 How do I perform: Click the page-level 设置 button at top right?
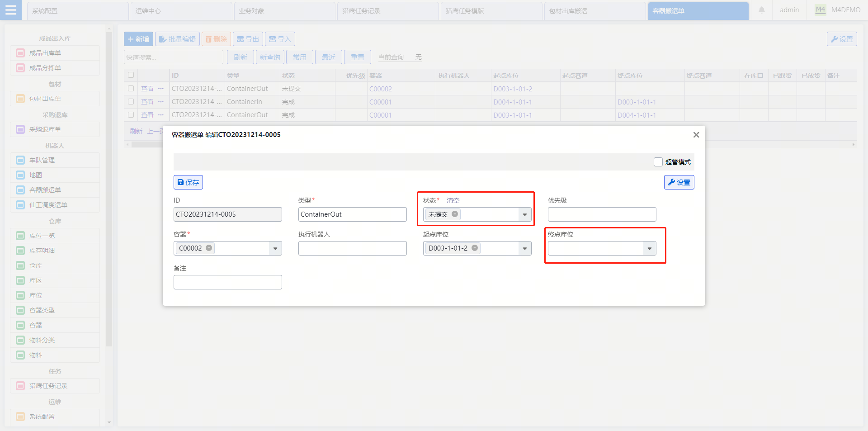point(842,39)
